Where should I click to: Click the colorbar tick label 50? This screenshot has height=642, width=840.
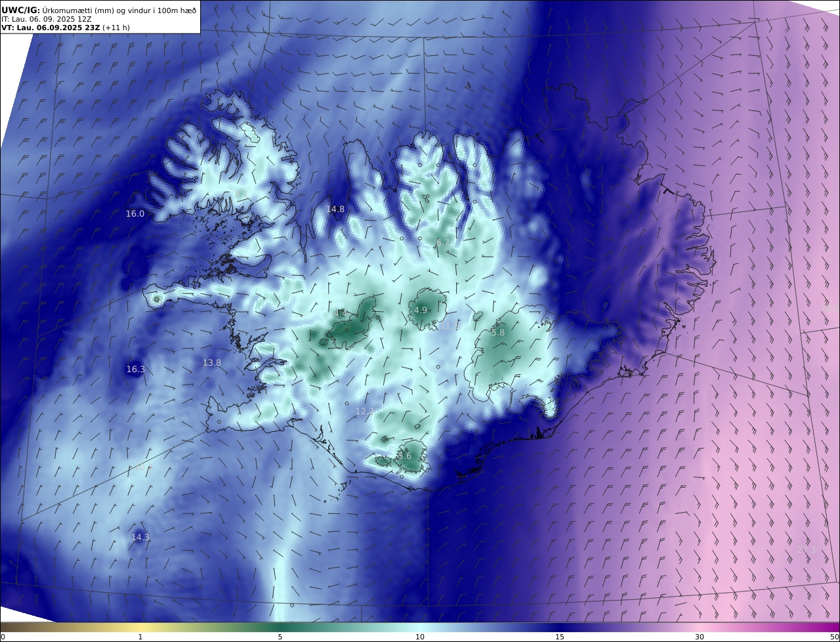pos(834,637)
